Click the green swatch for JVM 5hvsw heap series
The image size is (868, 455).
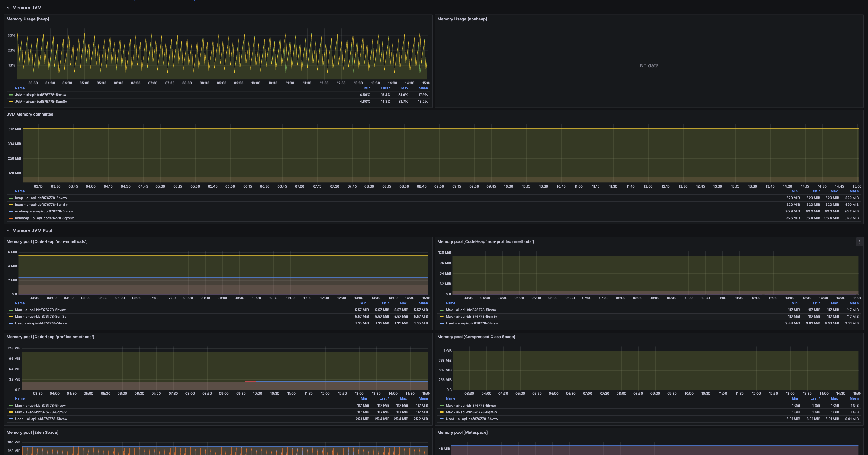pyautogui.click(x=11, y=95)
